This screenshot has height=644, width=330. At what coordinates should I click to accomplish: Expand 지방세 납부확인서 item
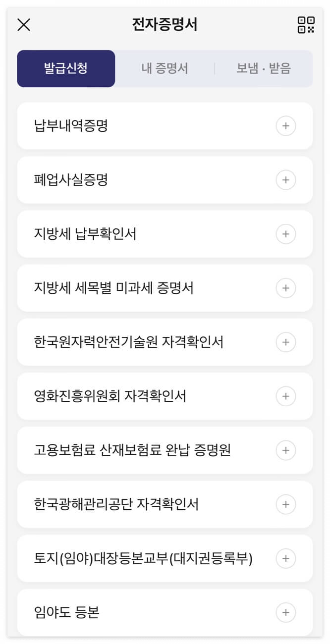(286, 234)
